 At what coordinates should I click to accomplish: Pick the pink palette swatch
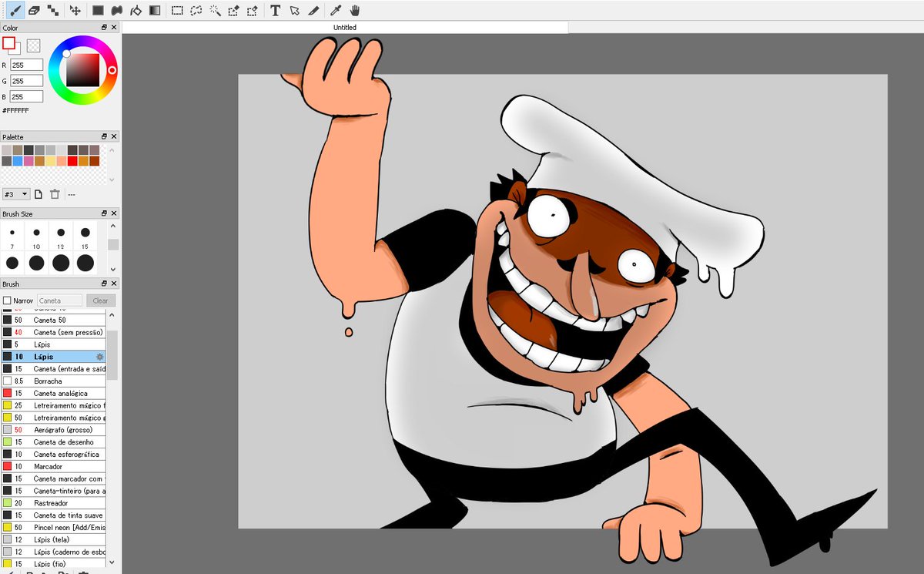(28, 161)
